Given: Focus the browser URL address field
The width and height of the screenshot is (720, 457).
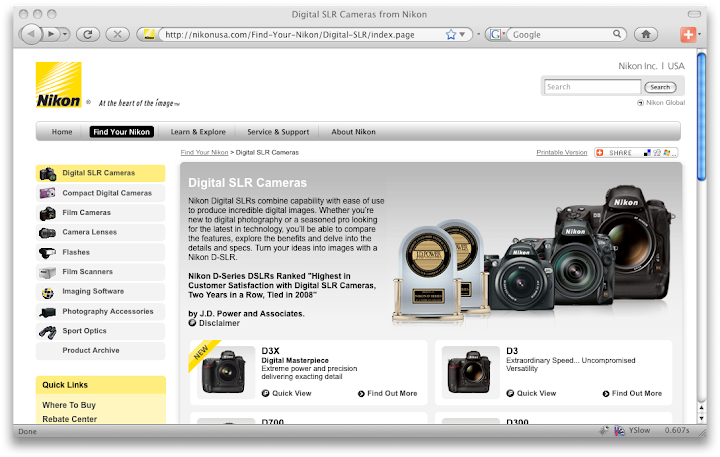Looking at the screenshot, I should pyautogui.click(x=303, y=34).
